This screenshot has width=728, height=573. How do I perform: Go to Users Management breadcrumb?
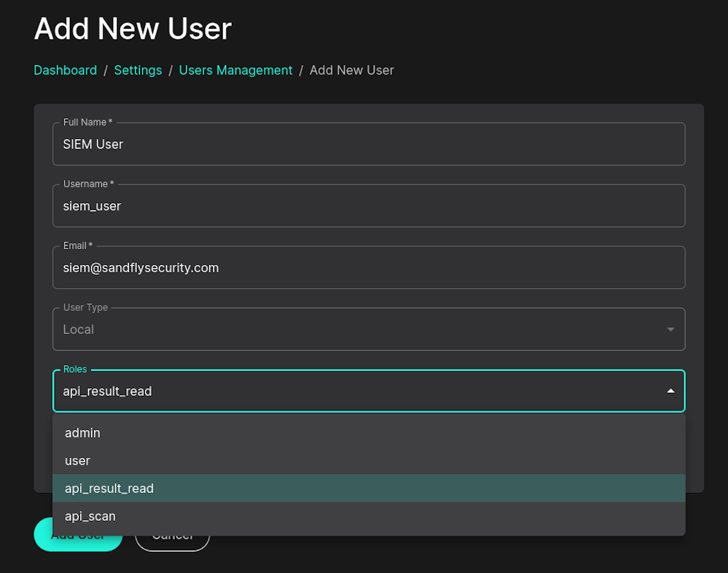coord(235,70)
